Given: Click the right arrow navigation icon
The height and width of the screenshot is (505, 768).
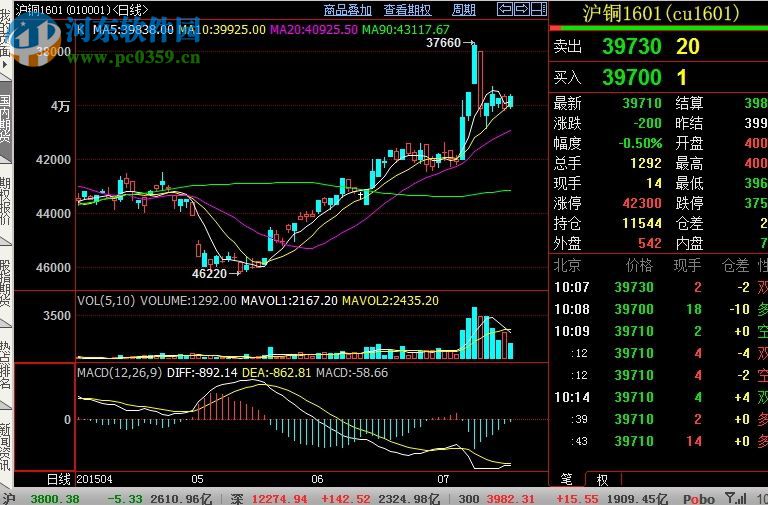Looking at the screenshot, I should pyautogui.click(x=522, y=9).
